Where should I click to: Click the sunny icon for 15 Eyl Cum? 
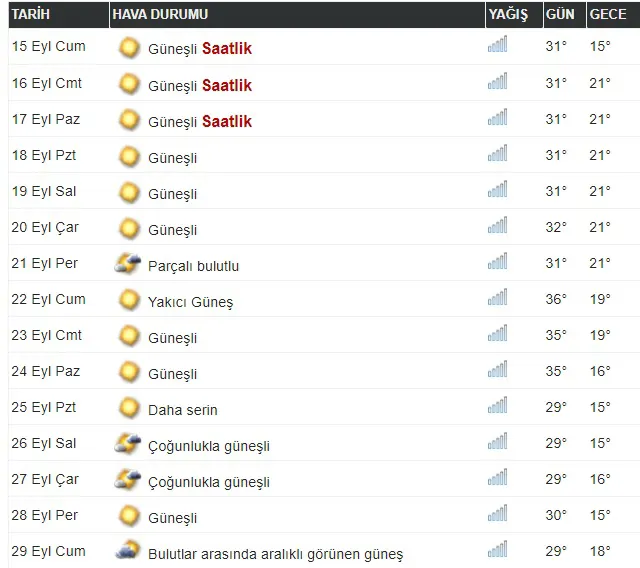point(128,48)
